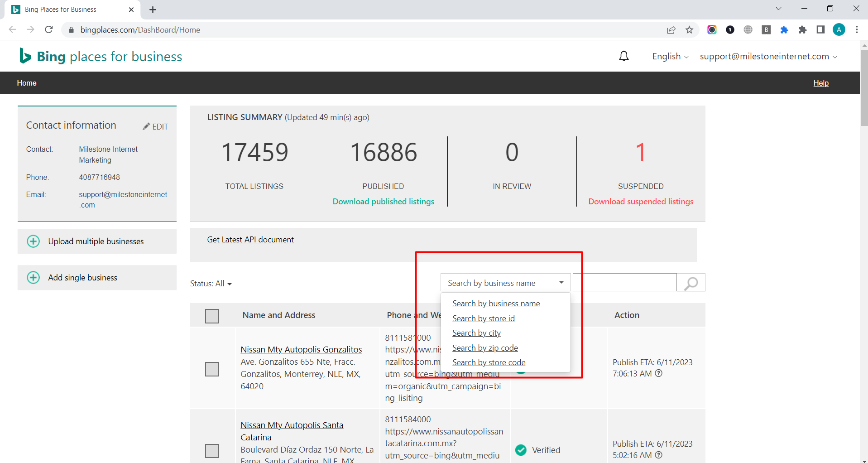Open the Status: All filter dropdown
The width and height of the screenshot is (868, 463).
pos(211,284)
